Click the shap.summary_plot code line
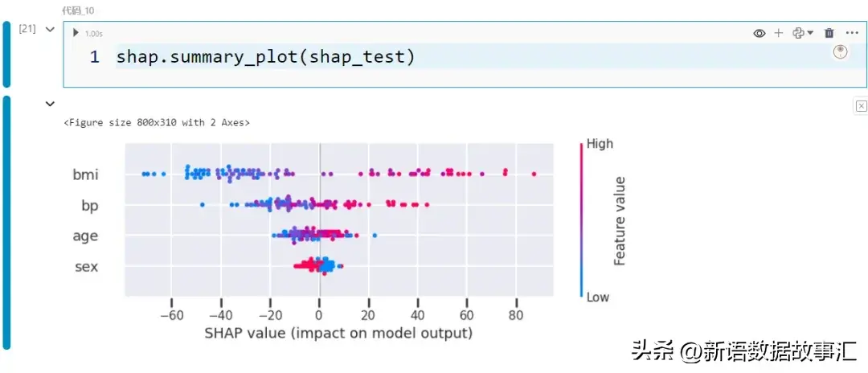The height and width of the screenshot is (373, 868). point(265,57)
